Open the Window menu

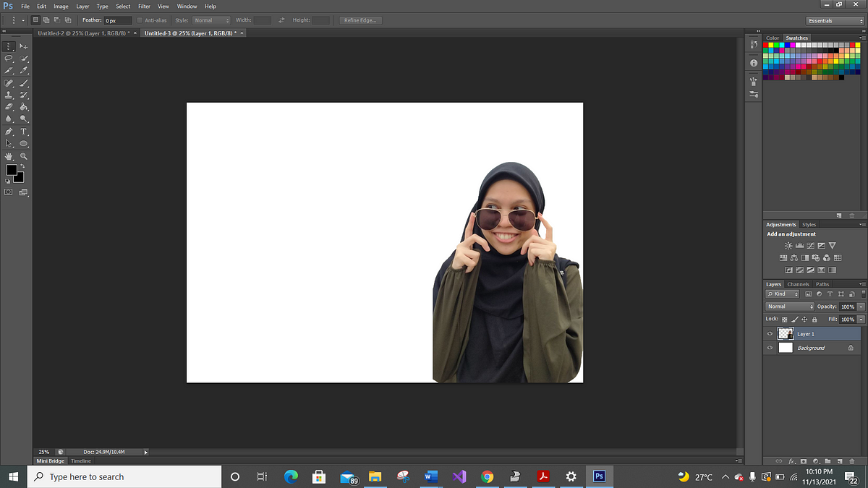click(x=187, y=7)
